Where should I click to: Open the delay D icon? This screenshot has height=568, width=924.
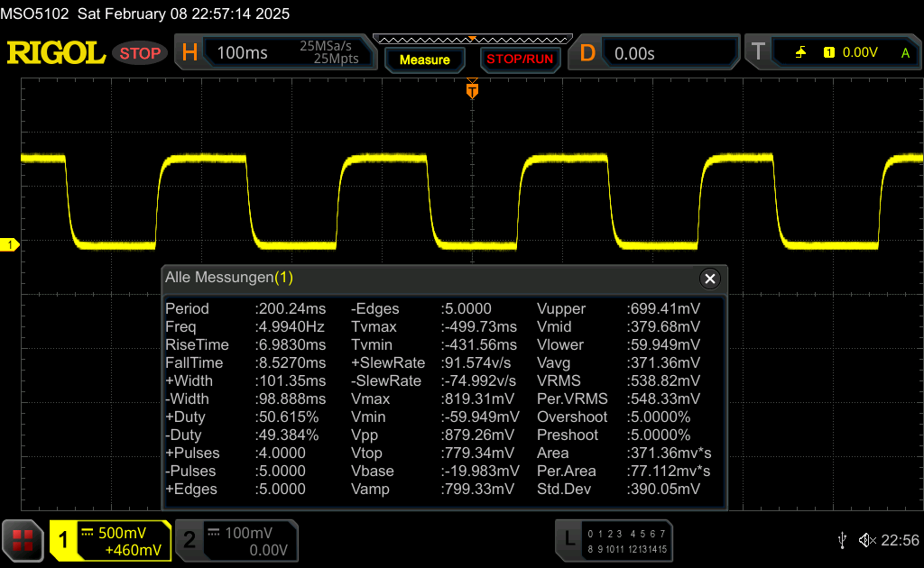point(587,53)
